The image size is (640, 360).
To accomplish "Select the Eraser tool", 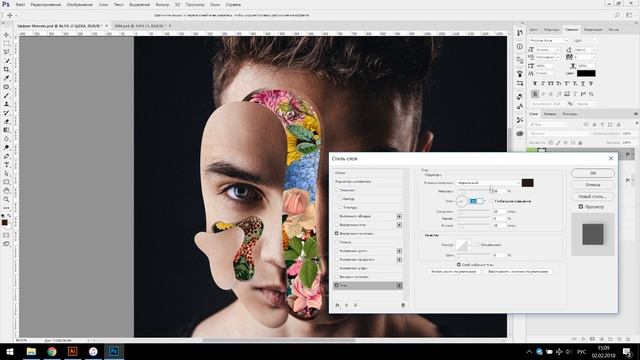I will [x=7, y=121].
